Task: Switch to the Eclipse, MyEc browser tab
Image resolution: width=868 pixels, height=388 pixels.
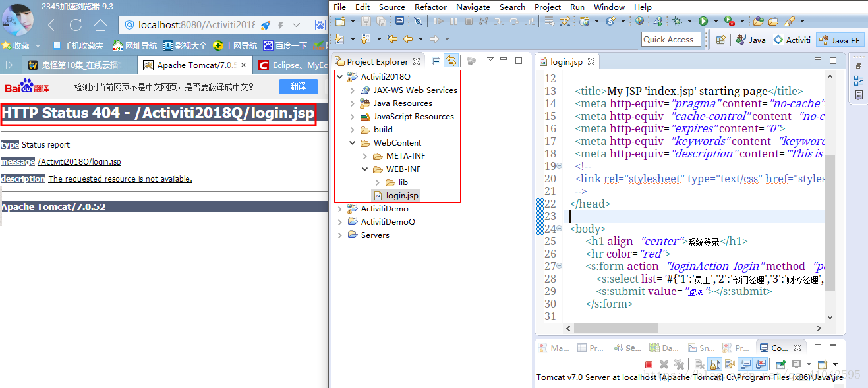Action: coord(292,65)
